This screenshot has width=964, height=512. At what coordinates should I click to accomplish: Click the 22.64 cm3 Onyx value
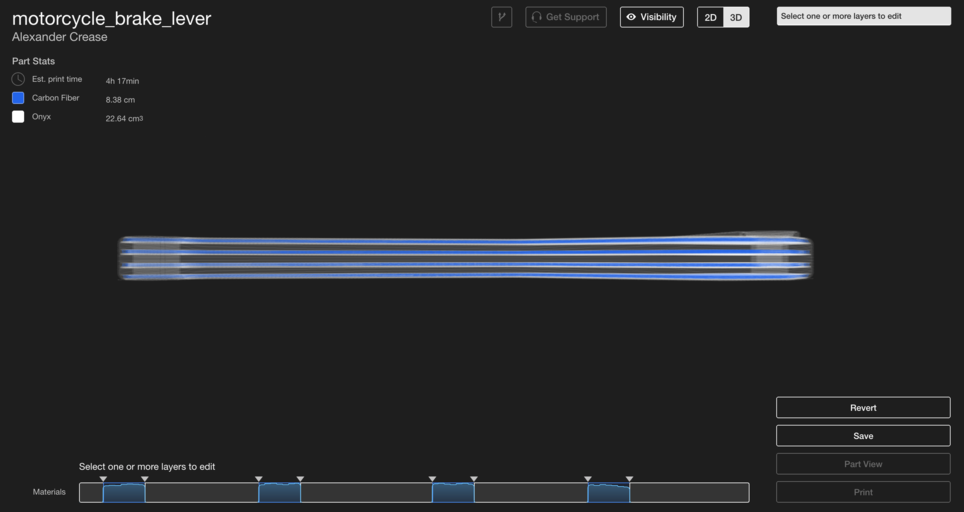coord(124,118)
